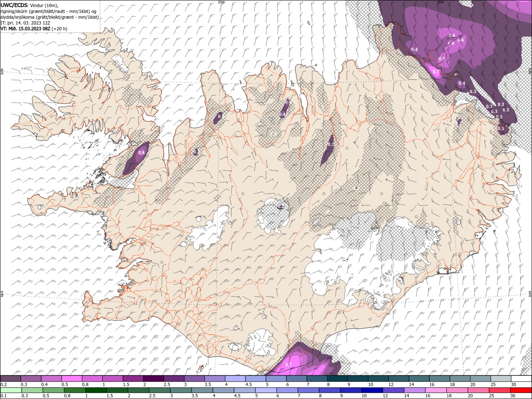Select the violet rain swatch between 12 and 14
The height and width of the screenshot is (399, 532).
393,390
